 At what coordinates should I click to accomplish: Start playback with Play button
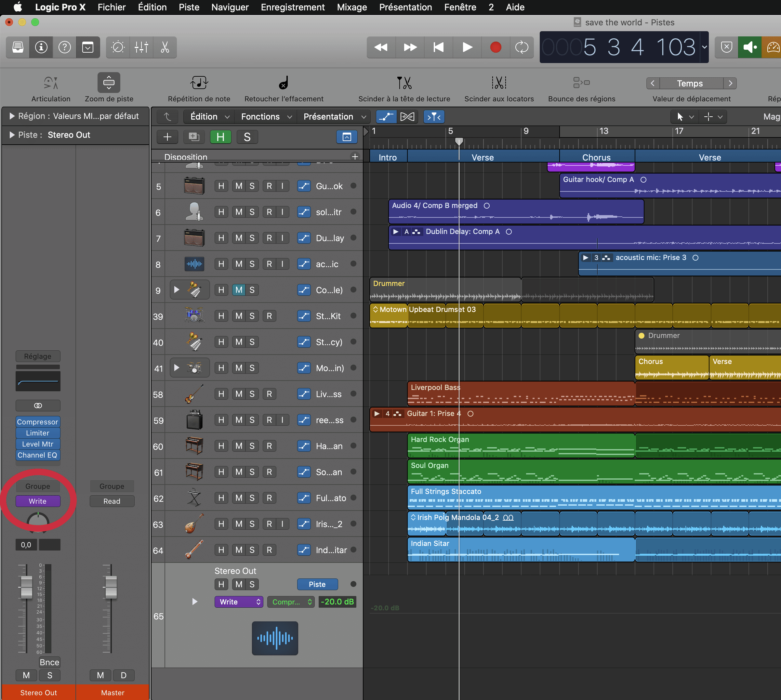(467, 47)
